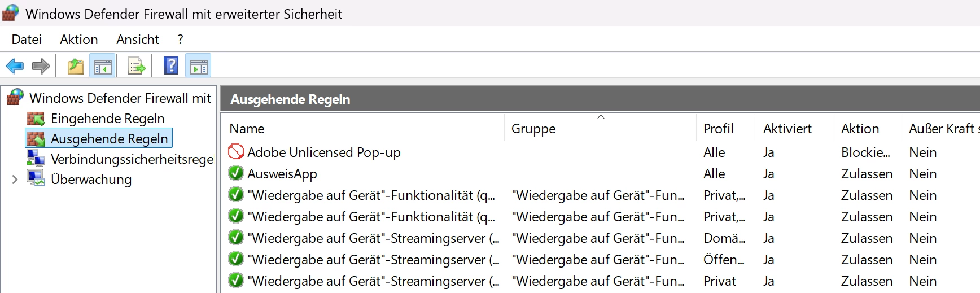
Task: Toggle the console tree pane button
Action: tap(102, 66)
